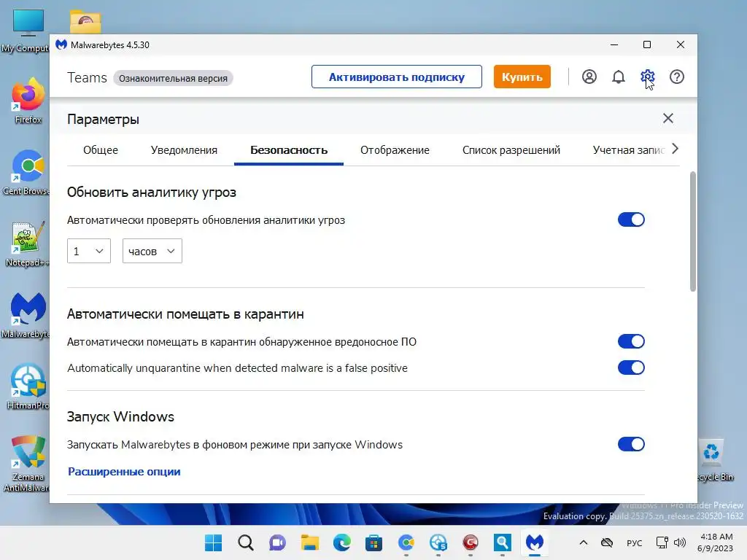This screenshot has height=560, width=747.
Task: Switch to HitmanPro in the taskbar
Action: click(x=438, y=542)
